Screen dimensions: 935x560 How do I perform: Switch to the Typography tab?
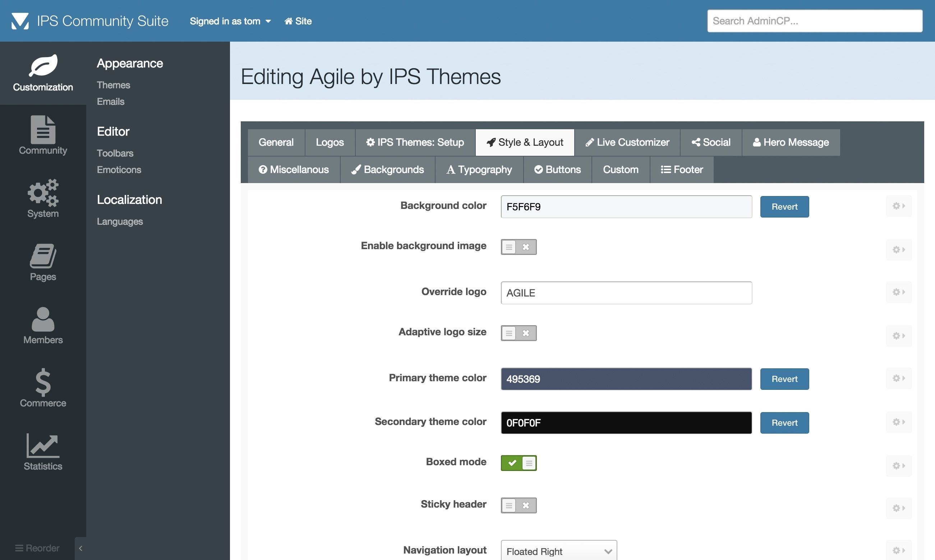479,169
